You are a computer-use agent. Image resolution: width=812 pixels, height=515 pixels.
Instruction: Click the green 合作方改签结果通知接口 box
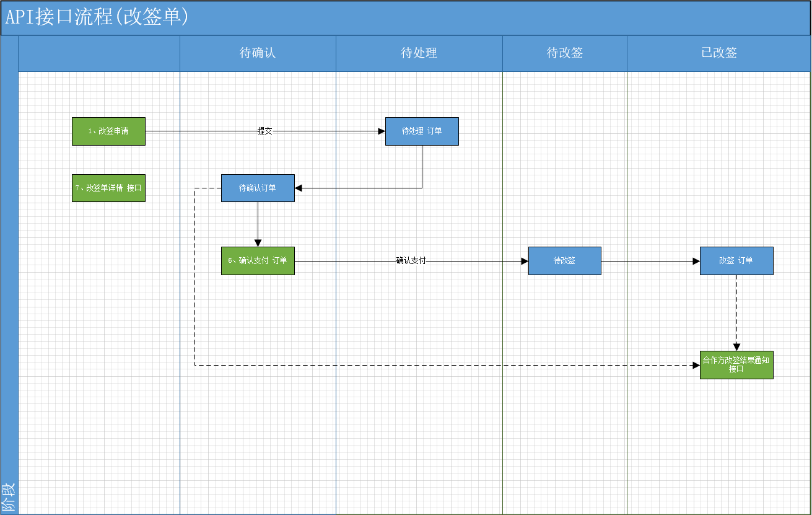(736, 365)
